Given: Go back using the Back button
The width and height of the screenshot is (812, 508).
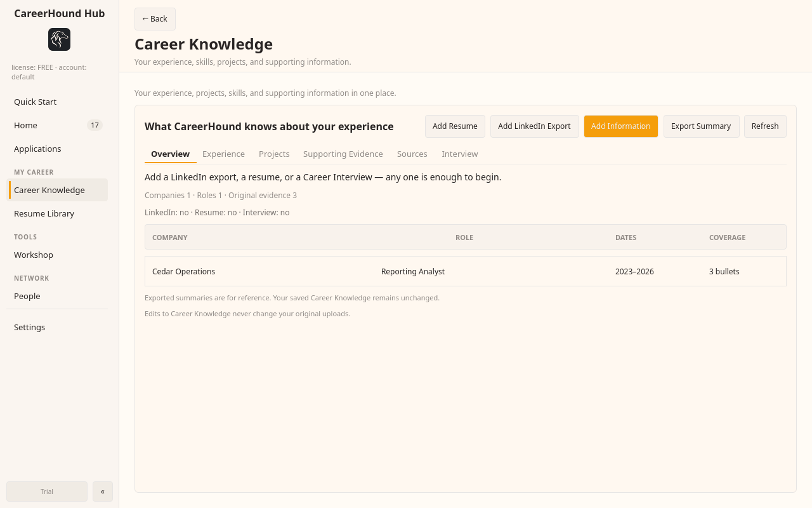Looking at the screenshot, I should [155, 19].
